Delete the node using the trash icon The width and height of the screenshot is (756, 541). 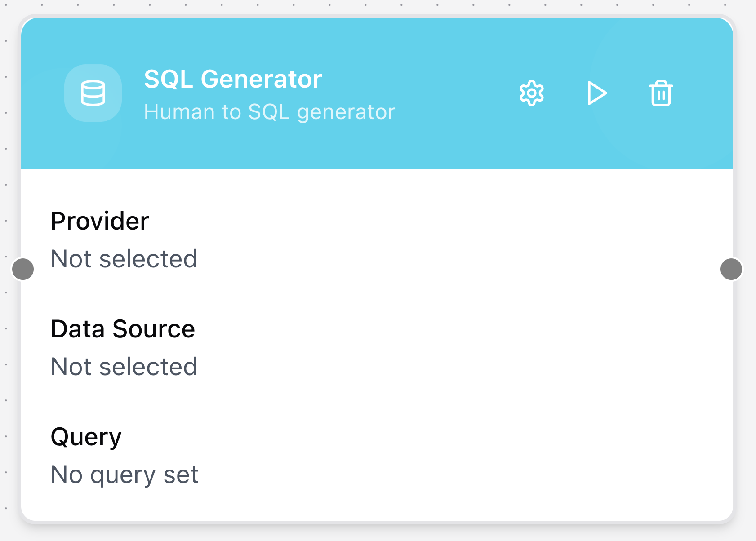coord(661,93)
